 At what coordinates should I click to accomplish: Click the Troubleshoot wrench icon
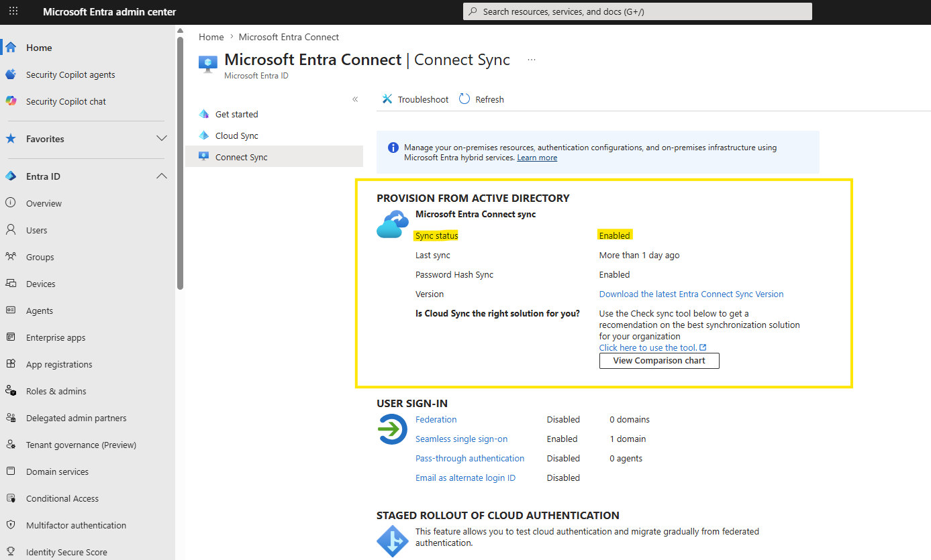387,99
